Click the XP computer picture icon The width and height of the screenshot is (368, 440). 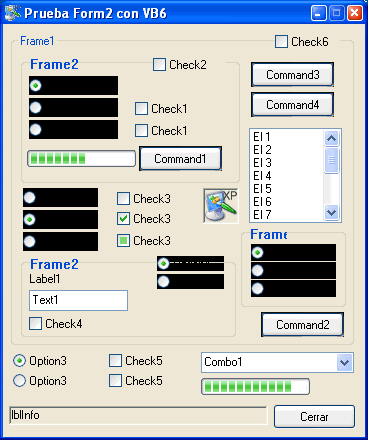point(221,206)
